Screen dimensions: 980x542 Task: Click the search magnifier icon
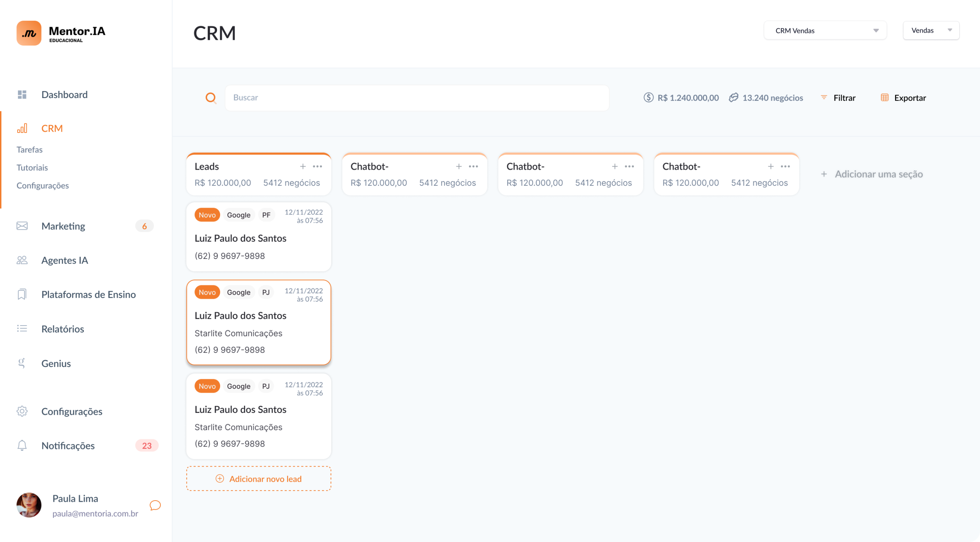(x=211, y=98)
